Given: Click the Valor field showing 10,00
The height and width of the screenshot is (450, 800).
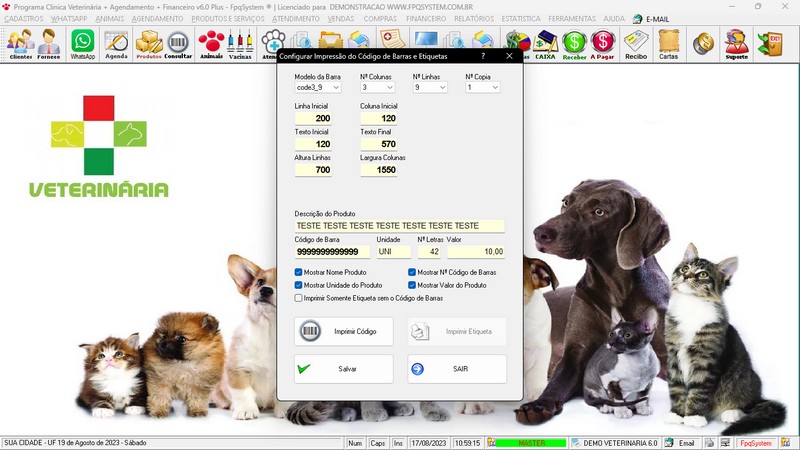Looking at the screenshot, I should (x=477, y=252).
